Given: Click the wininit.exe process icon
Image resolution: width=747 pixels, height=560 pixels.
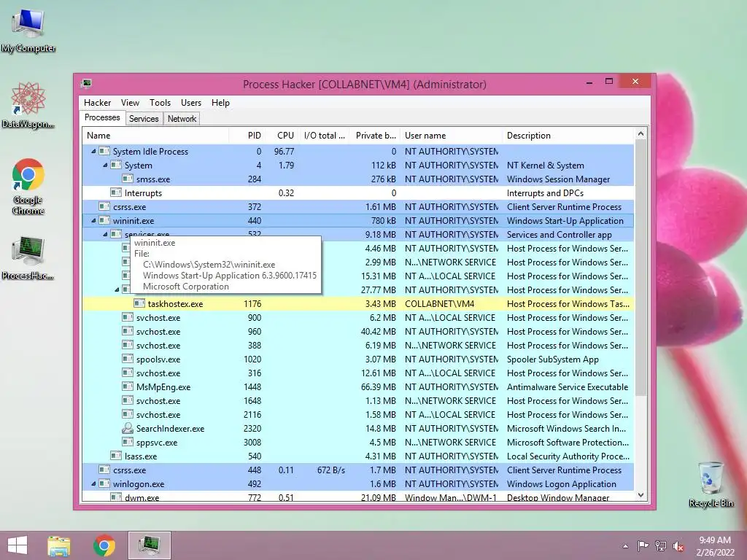Looking at the screenshot, I should [x=104, y=220].
